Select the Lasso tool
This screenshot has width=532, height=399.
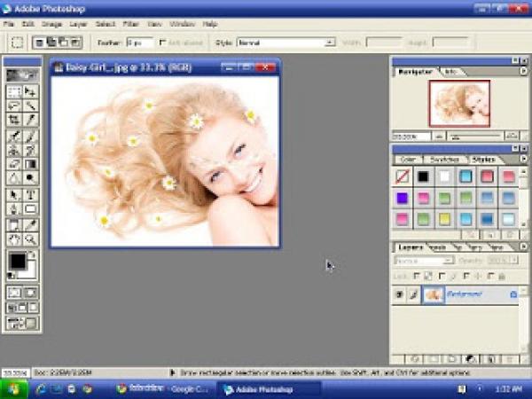(x=14, y=106)
